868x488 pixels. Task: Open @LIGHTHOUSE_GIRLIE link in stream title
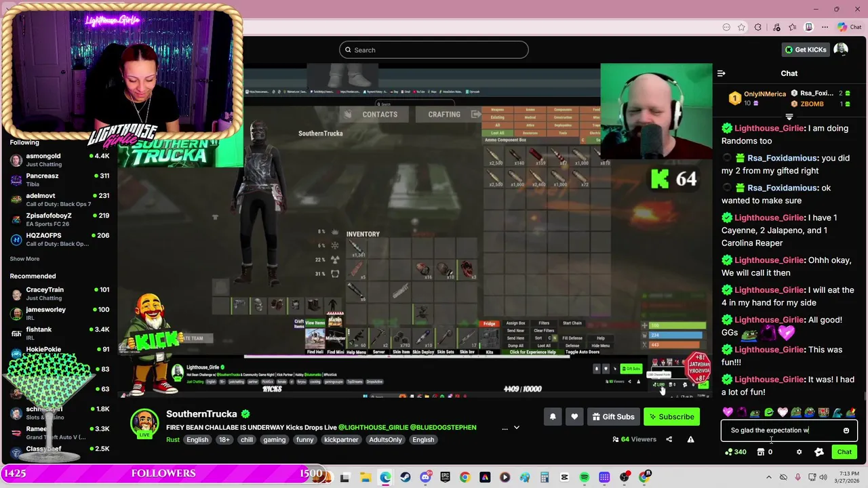374,428
